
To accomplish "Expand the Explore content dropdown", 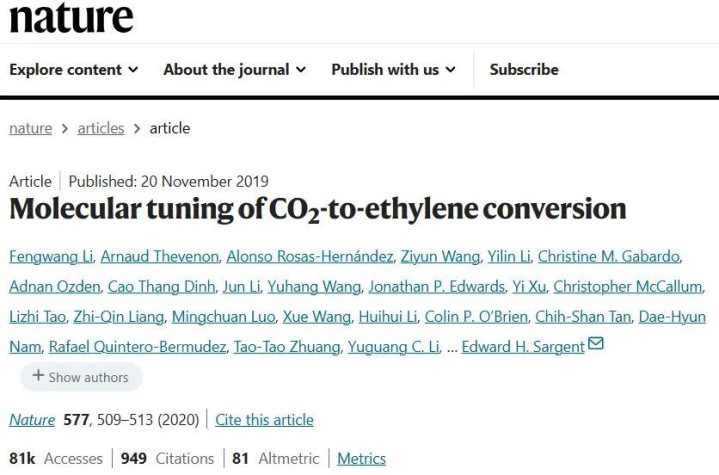I will pos(74,69).
